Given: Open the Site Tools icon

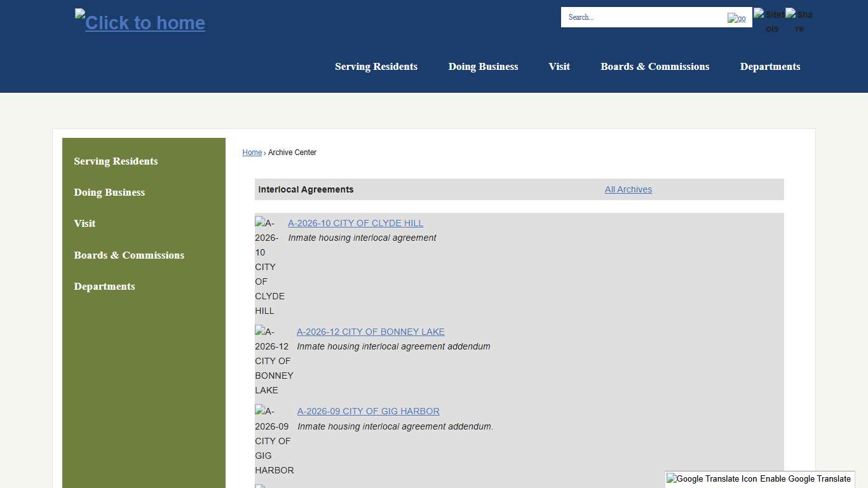Looking at the screenshot, I should pos(769,21).
